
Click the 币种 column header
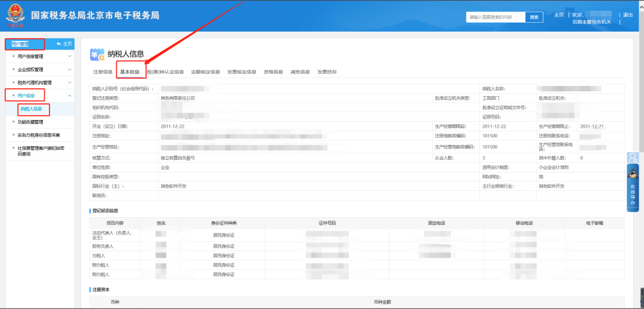pyautogui.click(x=114, y=302)
